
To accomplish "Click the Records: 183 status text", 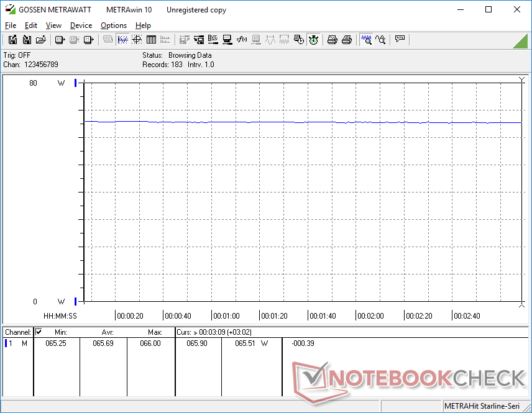I will 162,65.
